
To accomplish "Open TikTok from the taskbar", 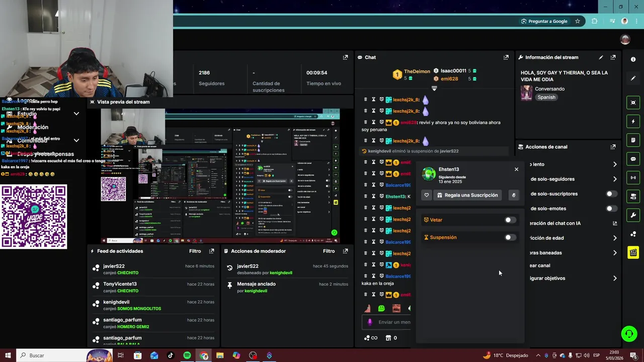I will 171,355.
